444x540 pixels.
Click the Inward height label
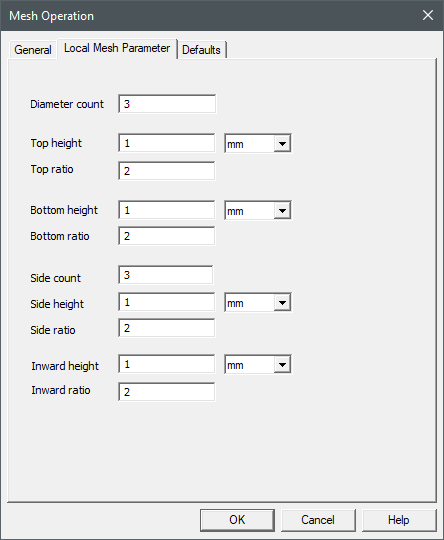click(x=65, y=366)
